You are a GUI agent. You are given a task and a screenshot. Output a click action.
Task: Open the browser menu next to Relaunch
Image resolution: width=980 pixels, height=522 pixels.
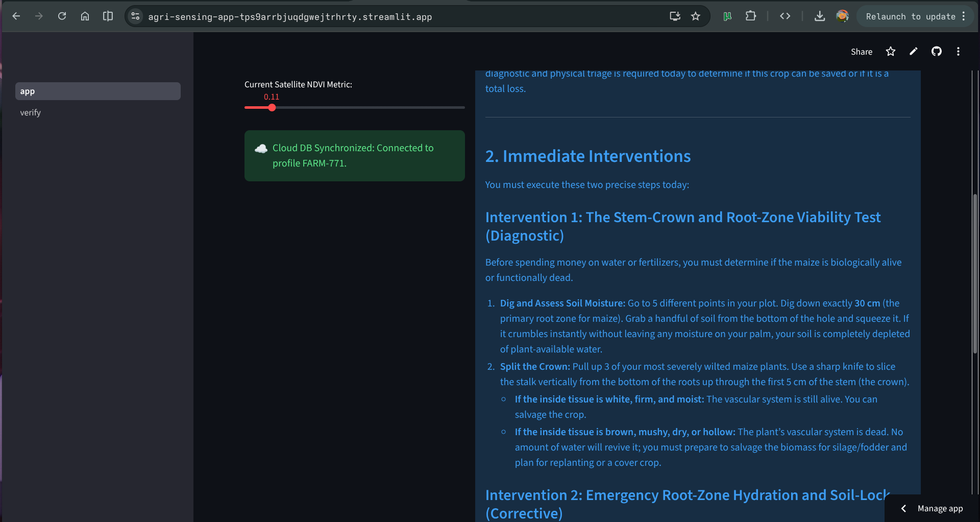pos(964,16)
